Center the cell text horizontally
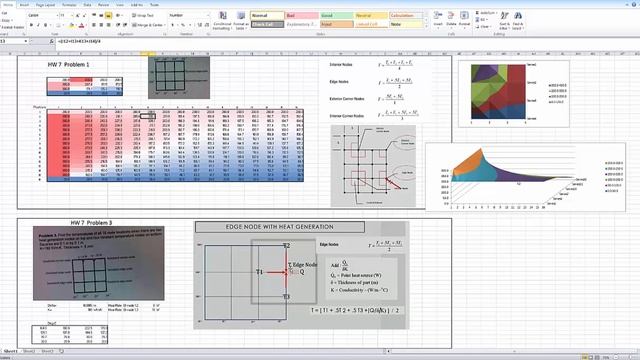 101,25
